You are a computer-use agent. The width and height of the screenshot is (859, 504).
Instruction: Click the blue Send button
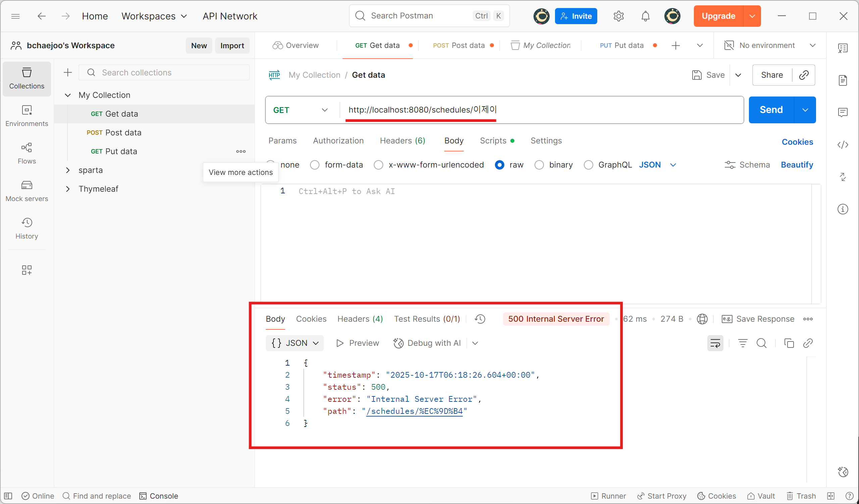[x=771, y=110]
